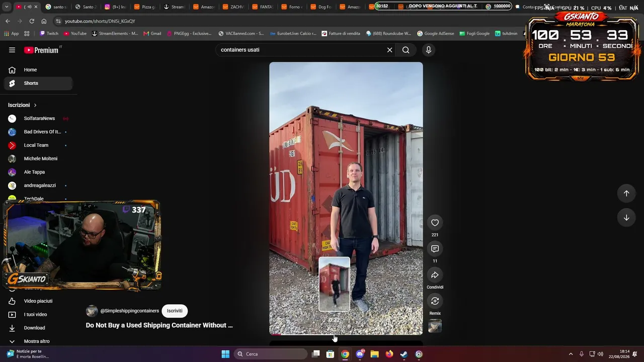Open volume control in system tray
The height and width of the screenshot is (362, 644).
(x=600, y=354)
